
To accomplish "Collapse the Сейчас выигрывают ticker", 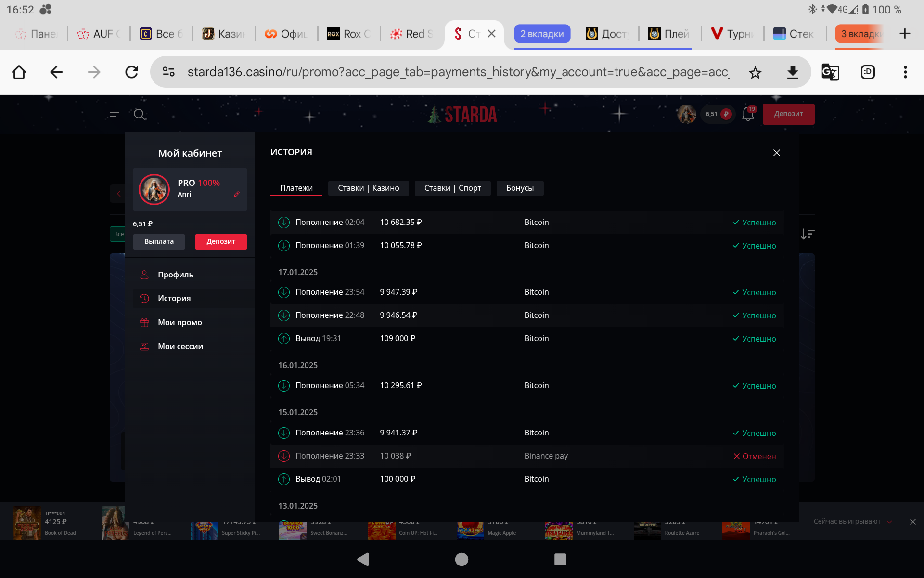I will pos(889,522).
